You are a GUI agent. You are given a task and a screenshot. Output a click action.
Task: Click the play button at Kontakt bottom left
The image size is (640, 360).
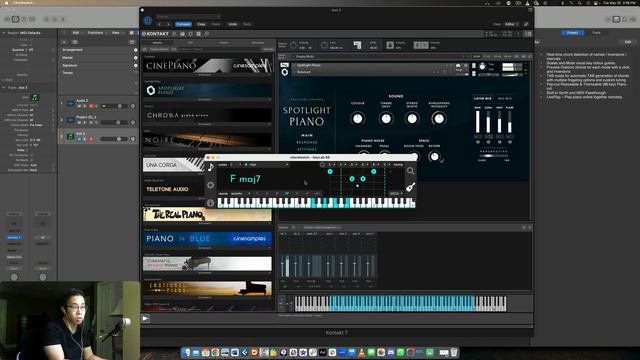pos(145,318)
